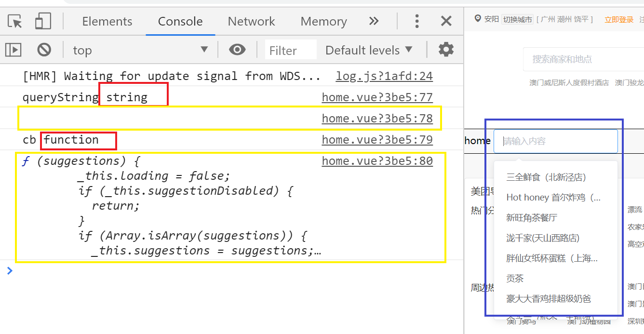Screen dimensions: 644x334
Task: Click the 切换城市 city-switch link
Action: pyautogui.click(x=518, y=20)
